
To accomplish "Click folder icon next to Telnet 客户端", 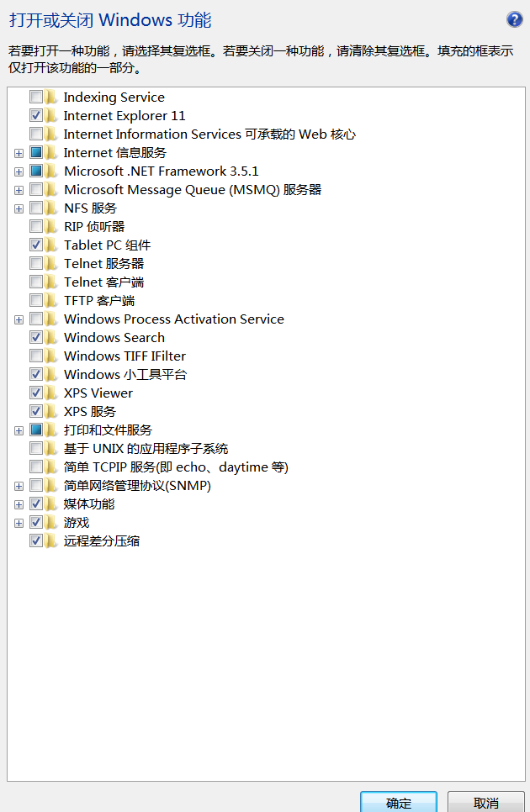I will click(52, 282).
